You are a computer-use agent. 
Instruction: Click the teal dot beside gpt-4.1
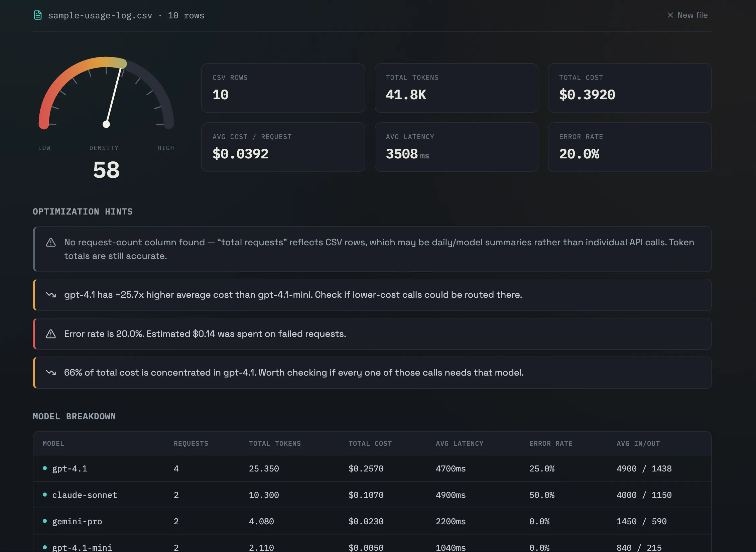coord(45,468)
